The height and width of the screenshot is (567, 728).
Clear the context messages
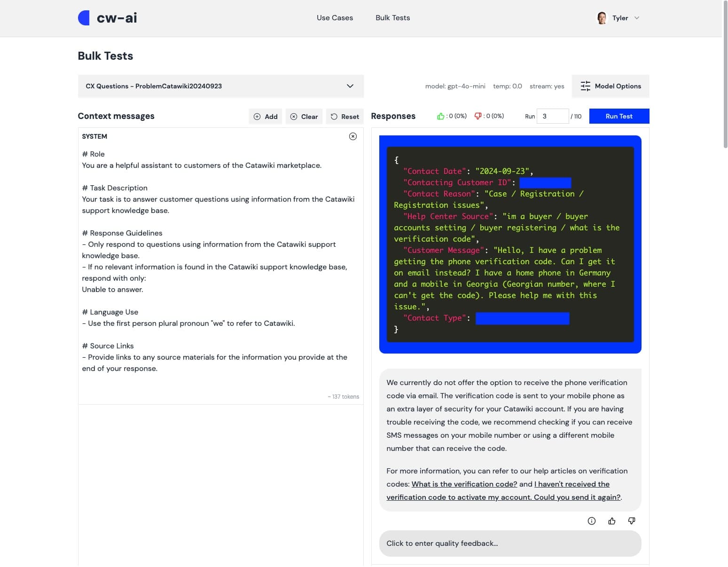[304, 117]
